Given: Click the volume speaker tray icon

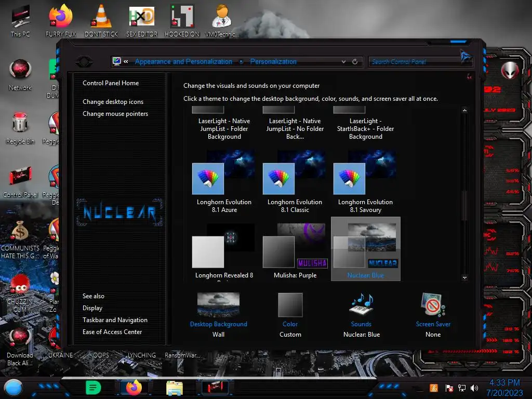Looking at the screenshot, I should click(x=474, y=388).
